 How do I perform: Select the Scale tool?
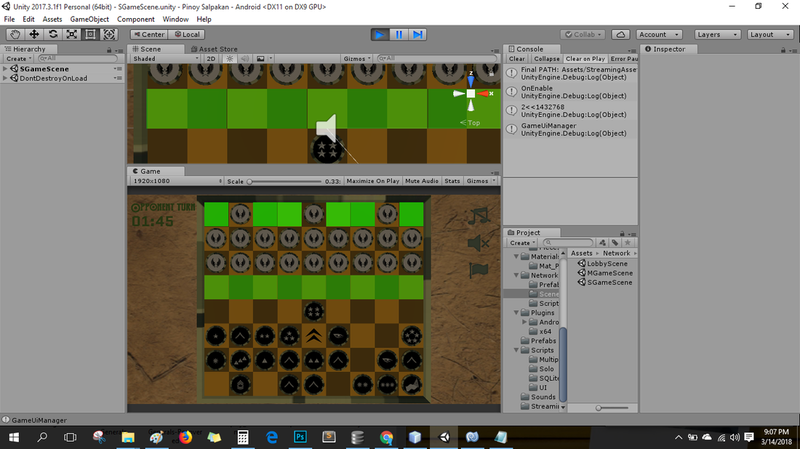pyautogui.click(x=71, y=34)
